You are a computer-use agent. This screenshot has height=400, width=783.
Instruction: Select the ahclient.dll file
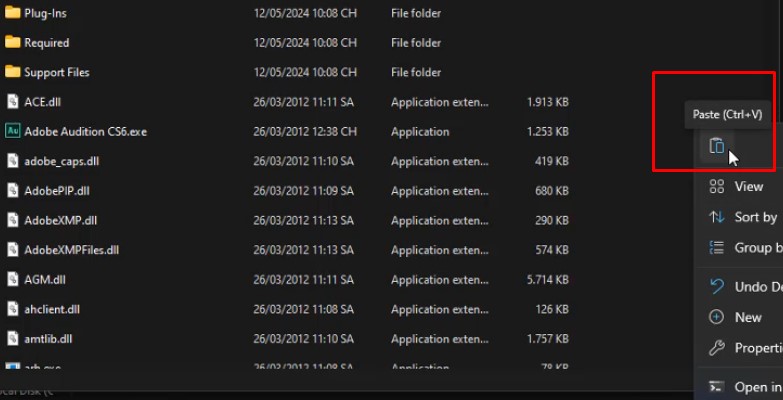point(52,310)
